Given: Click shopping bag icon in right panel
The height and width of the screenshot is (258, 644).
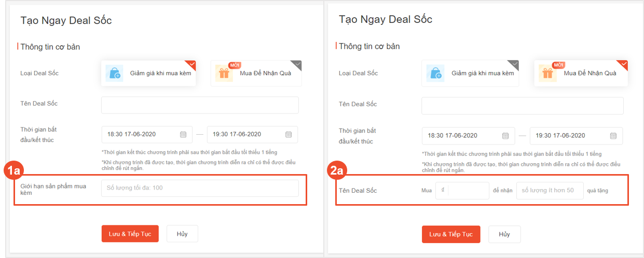Looking at the screenshot, I should (434, 74).
